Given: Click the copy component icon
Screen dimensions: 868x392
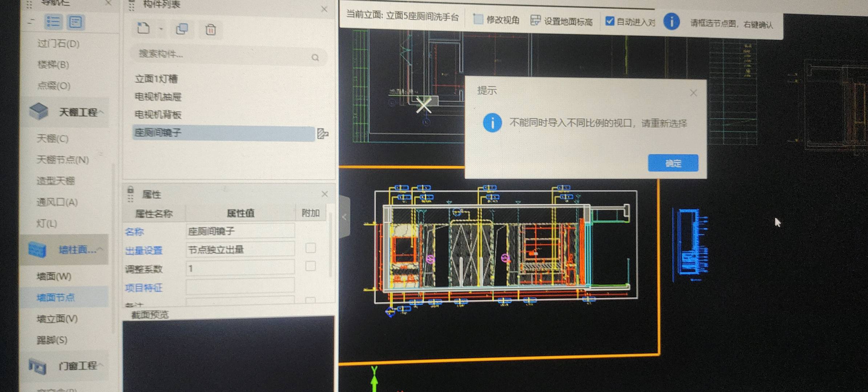Looking at the screenshot, I should click(182, 29).
